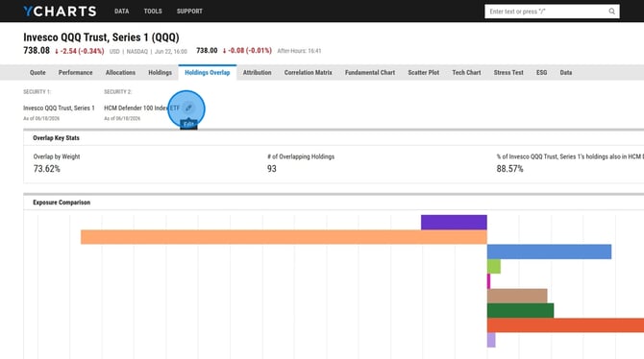
Task: Click the search magnifier icon
Action: [x=611, y=12]
